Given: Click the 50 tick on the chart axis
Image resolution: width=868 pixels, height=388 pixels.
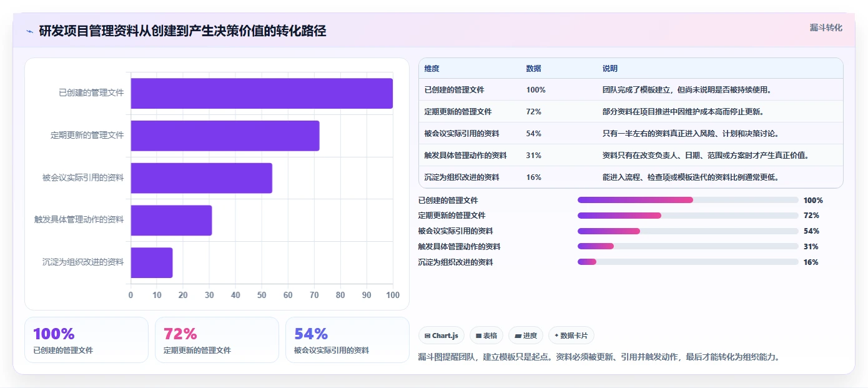Looking at the screenshot, I should [262, 295].
